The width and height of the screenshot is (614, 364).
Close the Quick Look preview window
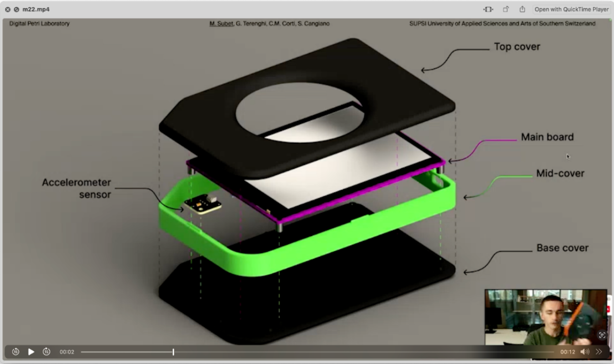pyautogui.click(x=8, y=9)
